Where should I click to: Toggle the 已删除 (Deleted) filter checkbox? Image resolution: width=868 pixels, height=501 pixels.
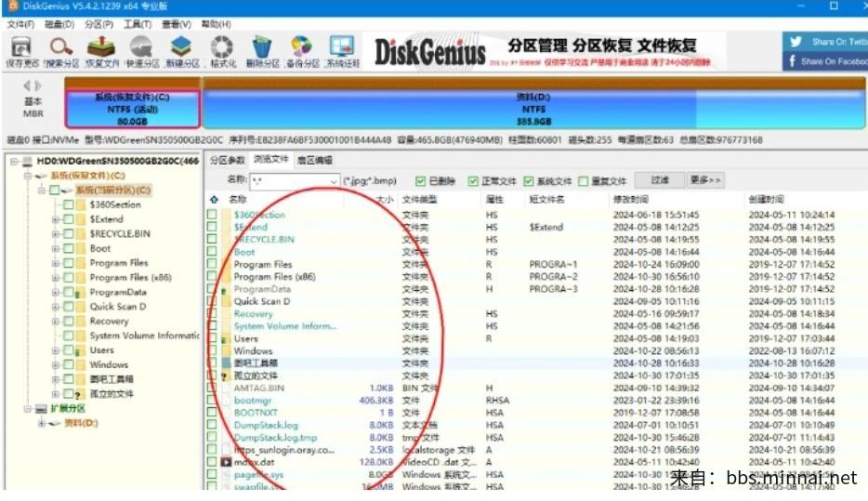click(x=421, y=181)
